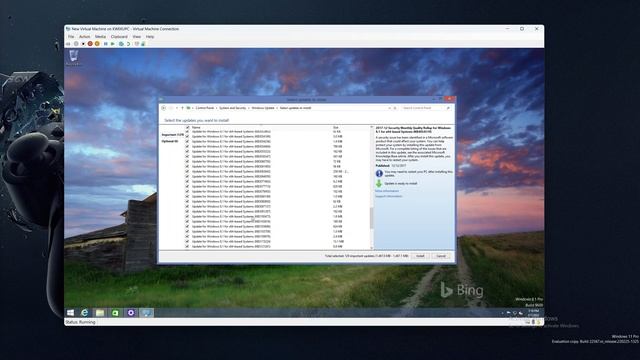Select the active Control Panel taskbar button

coord(147,313)
